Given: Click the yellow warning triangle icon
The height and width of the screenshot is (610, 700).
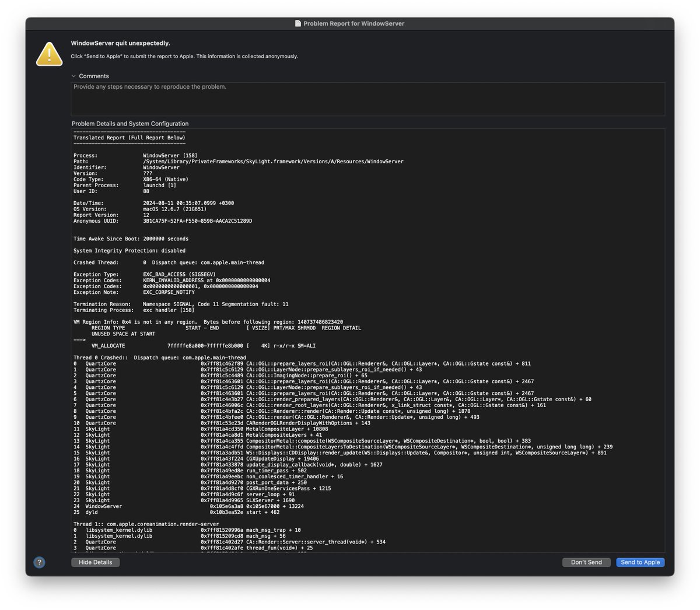Looking at the screenshot, I should (x=50, y=54).
